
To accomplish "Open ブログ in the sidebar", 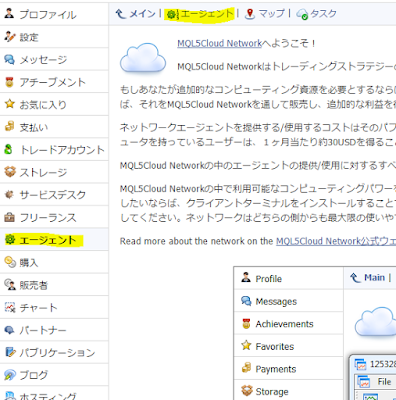I will (x=54, y=375).
